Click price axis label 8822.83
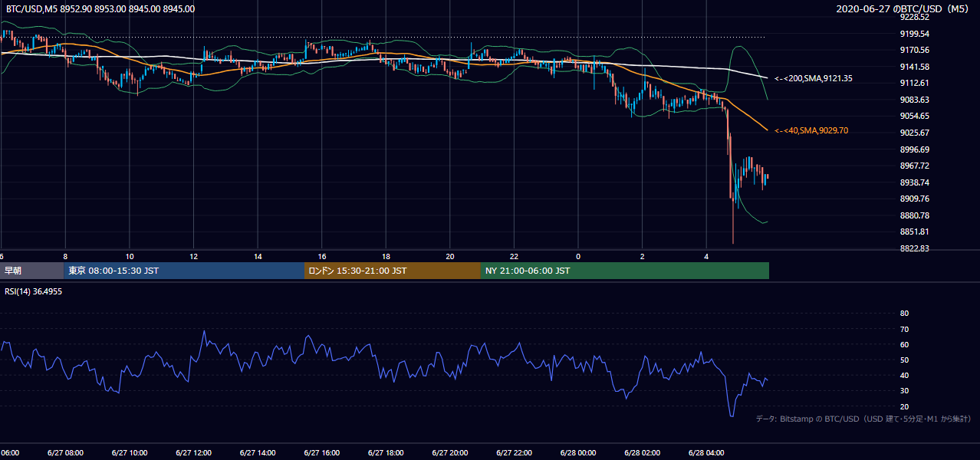 point(915,248)
